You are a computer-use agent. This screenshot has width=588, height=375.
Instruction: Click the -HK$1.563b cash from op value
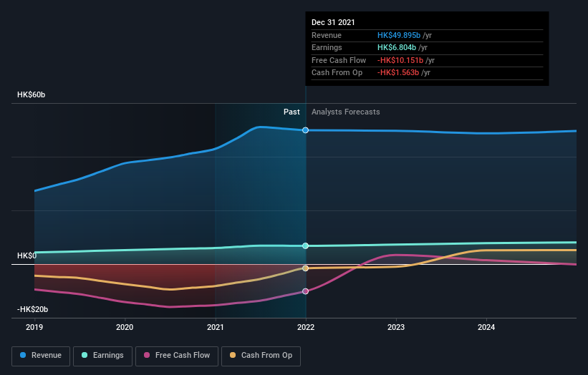tap(398, 73)
